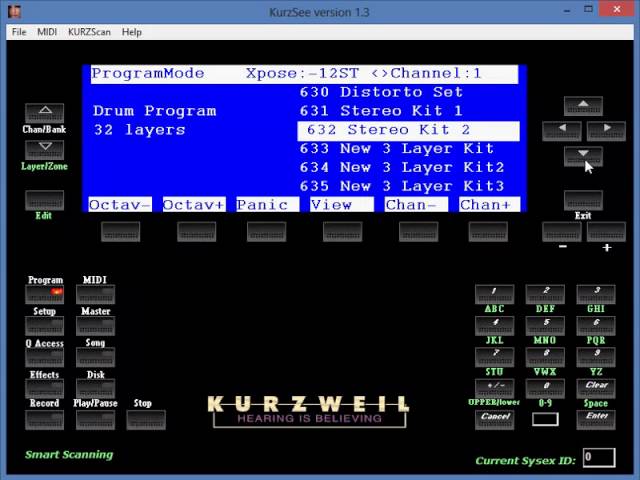Image resolution: width=640 pixels, height=480 pixels.
Task: Click the cursor left arrow button
Action: 562,131
